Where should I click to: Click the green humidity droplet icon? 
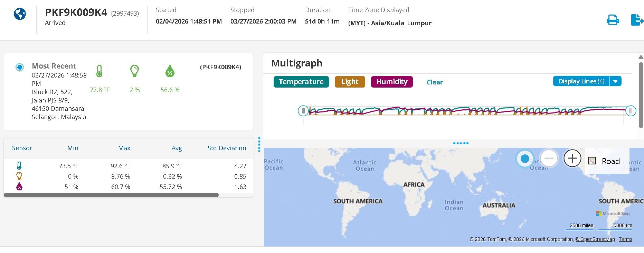point(170,71)
